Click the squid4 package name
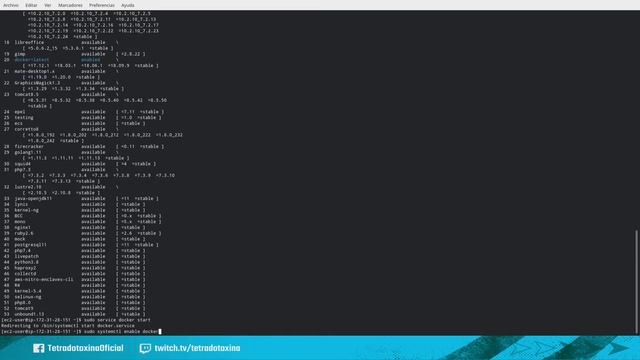 pos(22,164)
